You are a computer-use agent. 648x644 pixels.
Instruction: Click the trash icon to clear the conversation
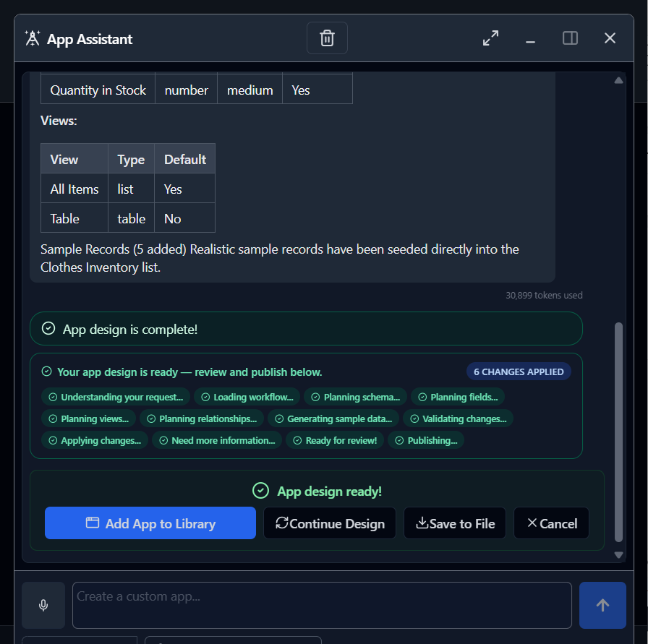point(327,38)
